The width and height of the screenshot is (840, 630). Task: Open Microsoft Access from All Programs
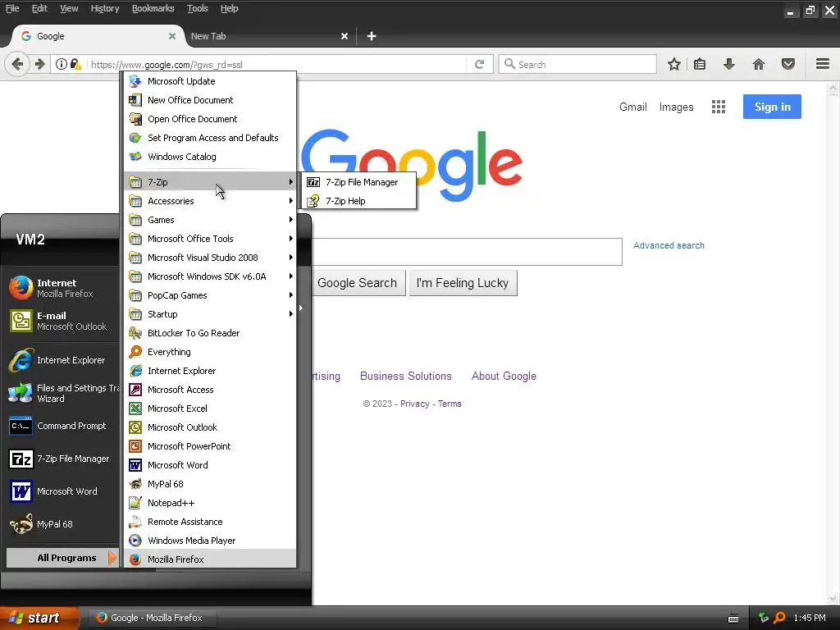pyautogui.click(x=210, y=390)
